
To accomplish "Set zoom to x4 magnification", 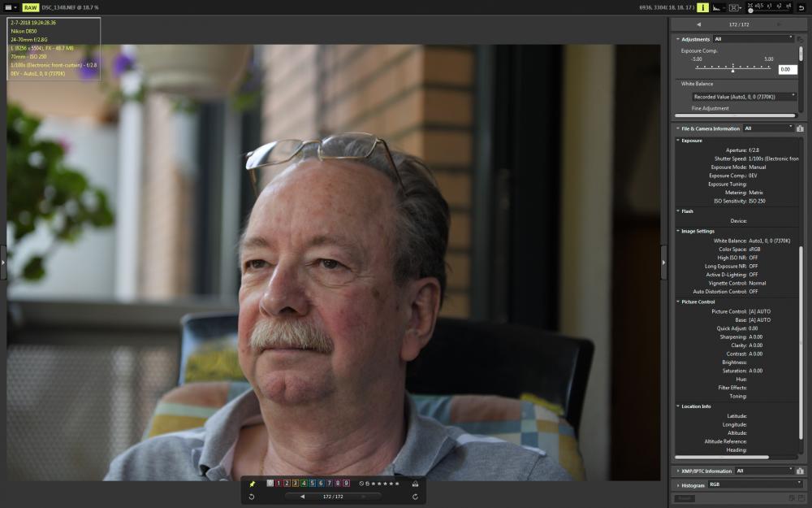I will pyautogui.click(x=788, y=7).
